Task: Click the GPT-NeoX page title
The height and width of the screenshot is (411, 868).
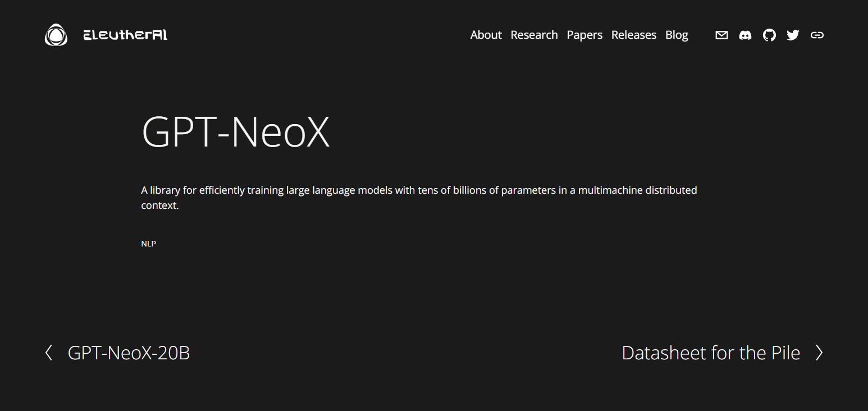Action: tap(235, 133)
